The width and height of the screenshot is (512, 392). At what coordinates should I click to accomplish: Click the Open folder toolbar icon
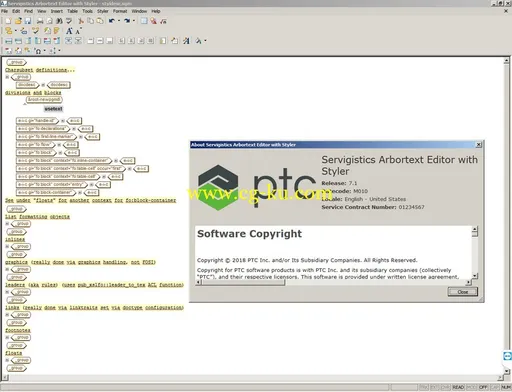click(18, 21)
